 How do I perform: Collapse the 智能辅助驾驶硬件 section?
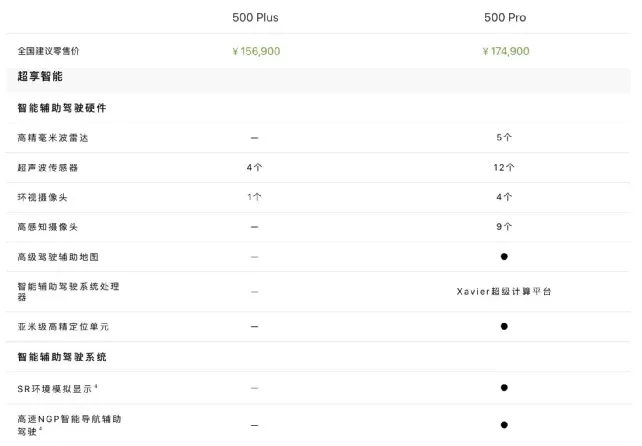coord(62,107)
